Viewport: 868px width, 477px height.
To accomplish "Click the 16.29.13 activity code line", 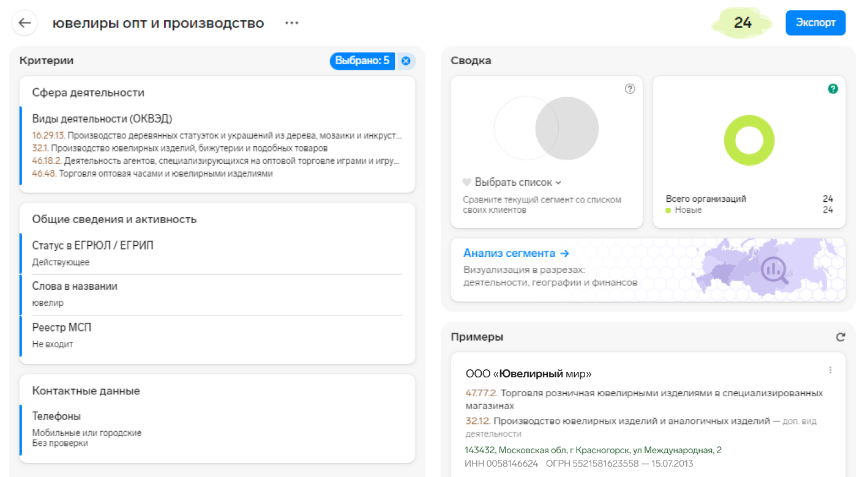I will [217, 135].
